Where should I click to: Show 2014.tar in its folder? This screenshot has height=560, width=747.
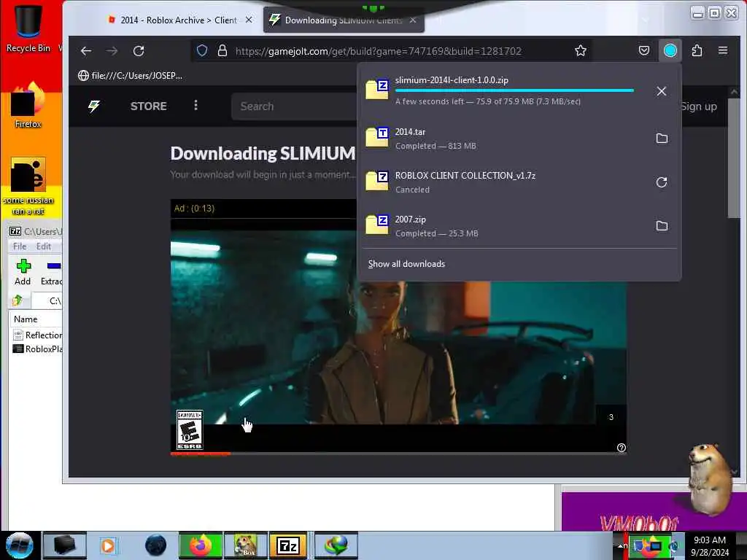(x=662, y=139)
